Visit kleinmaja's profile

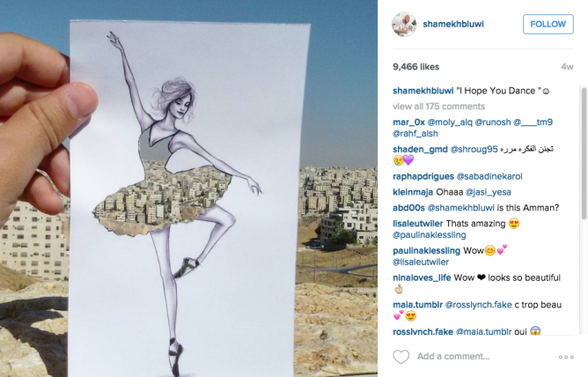pos(413,192)
